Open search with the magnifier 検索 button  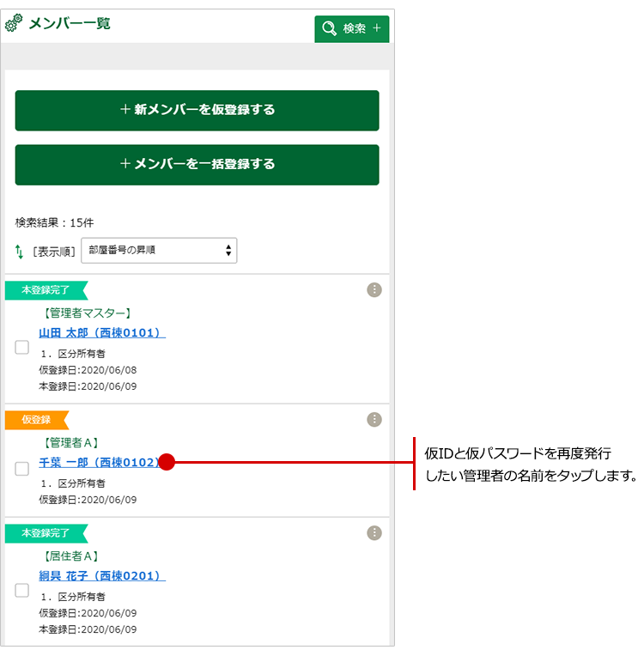(x=351, y=28)
